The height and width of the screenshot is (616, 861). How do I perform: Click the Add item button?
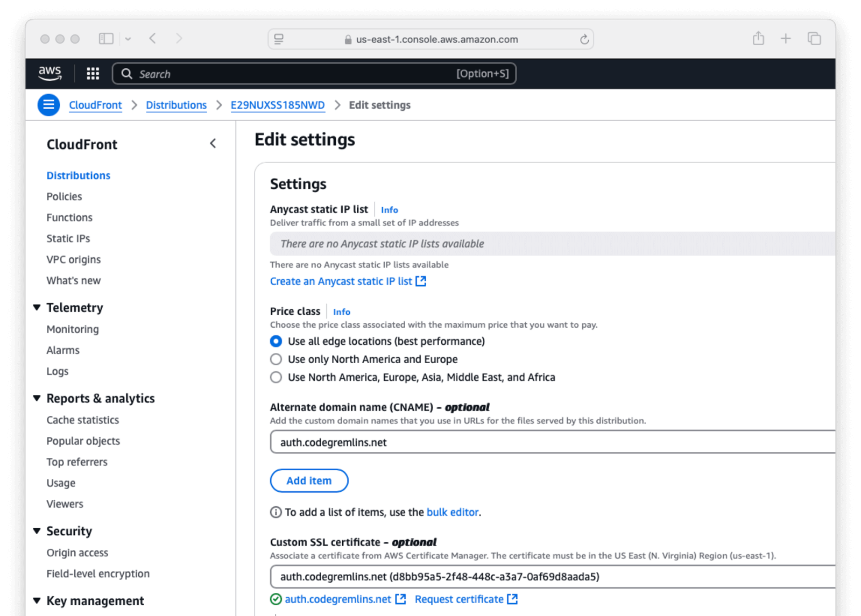tap(309, 480)
